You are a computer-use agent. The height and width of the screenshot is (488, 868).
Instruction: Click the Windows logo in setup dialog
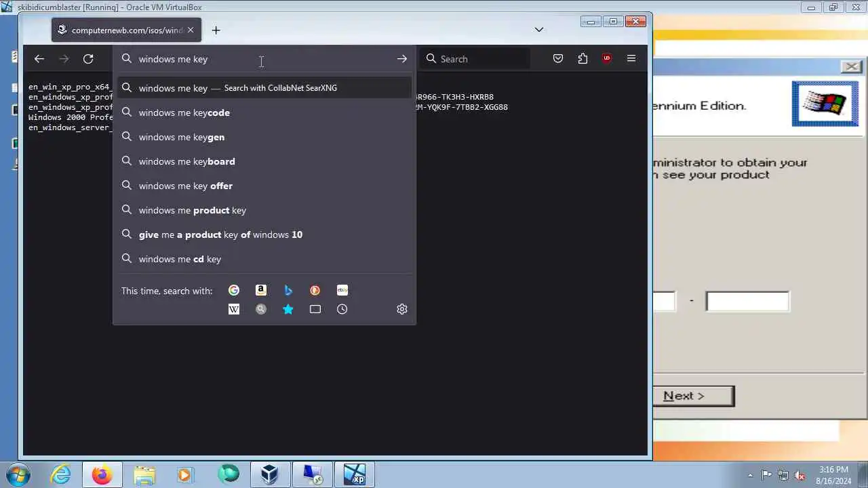825,104
